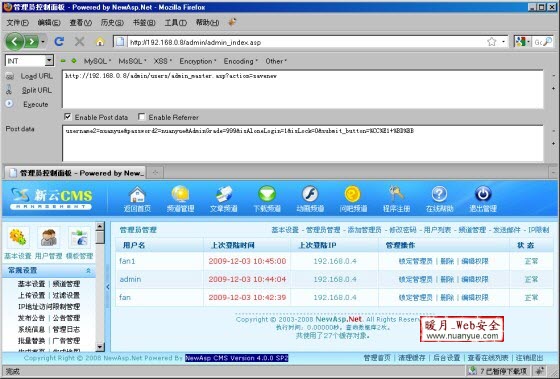Open a new tab with the plus button

point(155,173)
